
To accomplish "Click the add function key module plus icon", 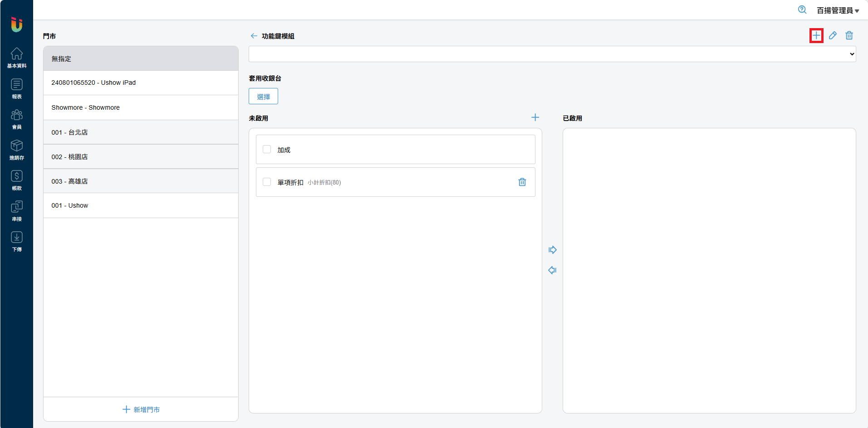I will (816, 35).
